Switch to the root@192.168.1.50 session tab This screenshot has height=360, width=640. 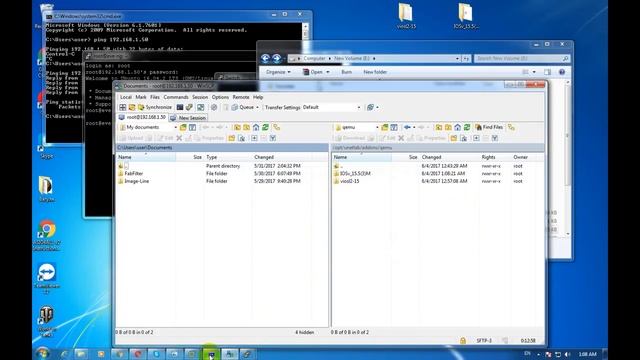[142, 117]
